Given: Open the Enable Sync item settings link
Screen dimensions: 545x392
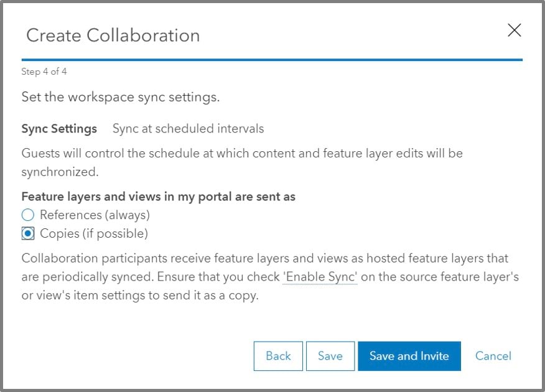Looking at the screenshot, I should point(320,276).
